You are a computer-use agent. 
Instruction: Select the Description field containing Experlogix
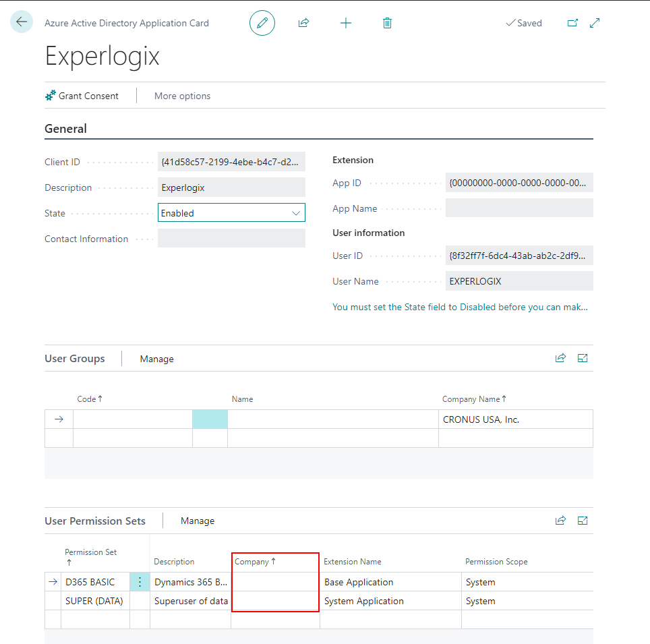(x=231, y=187)
